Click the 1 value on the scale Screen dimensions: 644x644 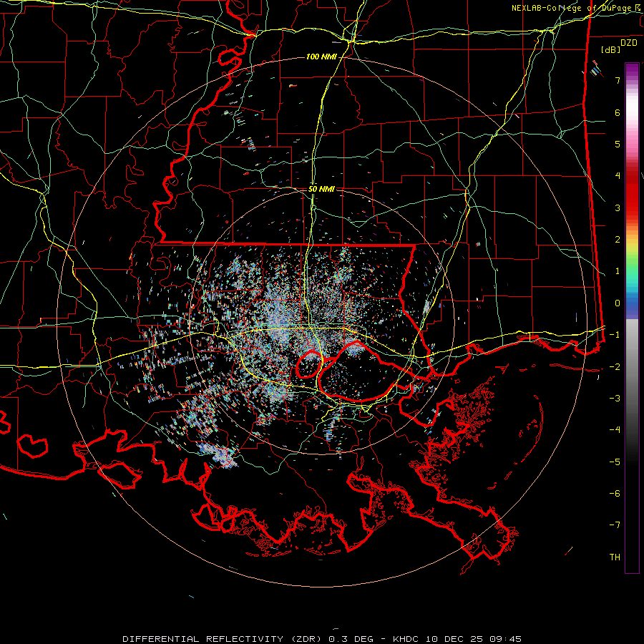[618, 271]
